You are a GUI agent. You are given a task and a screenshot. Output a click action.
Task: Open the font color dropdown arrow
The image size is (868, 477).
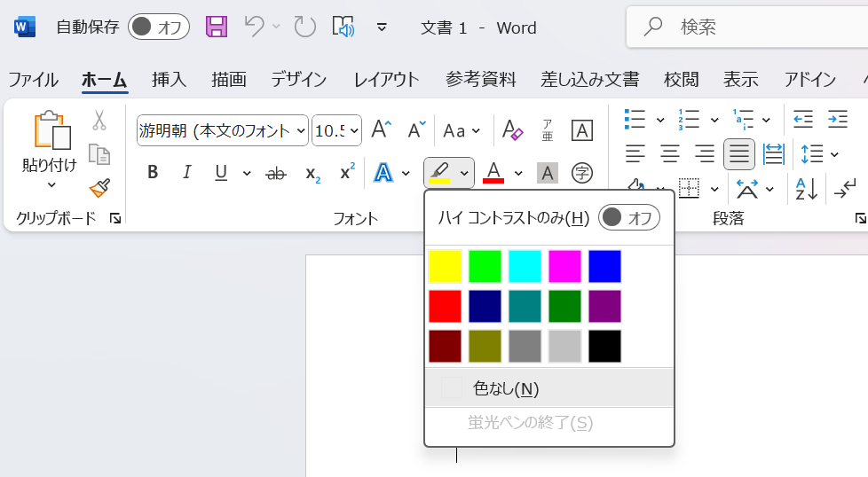coord(518,173)
